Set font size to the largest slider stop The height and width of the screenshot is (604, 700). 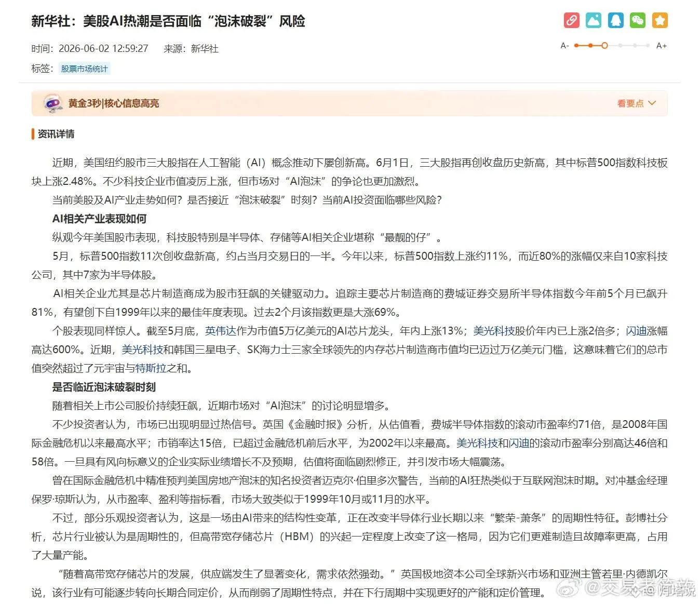[x=648, y=46]
